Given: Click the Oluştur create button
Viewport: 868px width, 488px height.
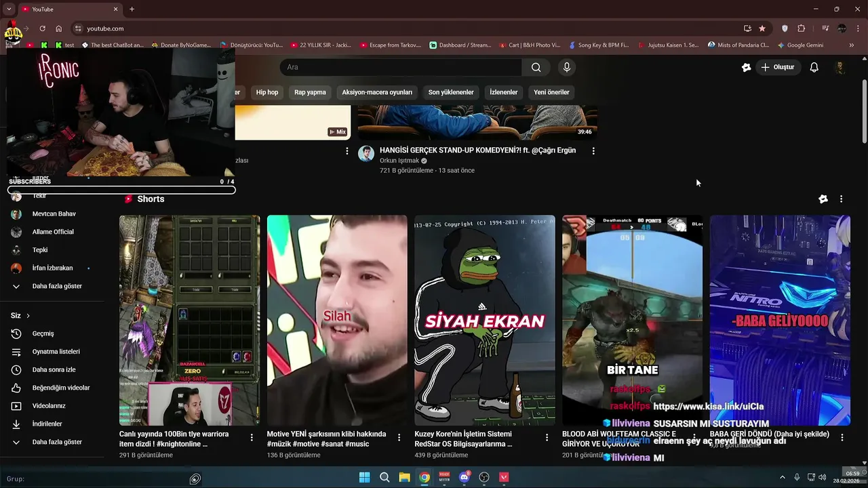Looking at the screenshot, I should coord(778,67).
